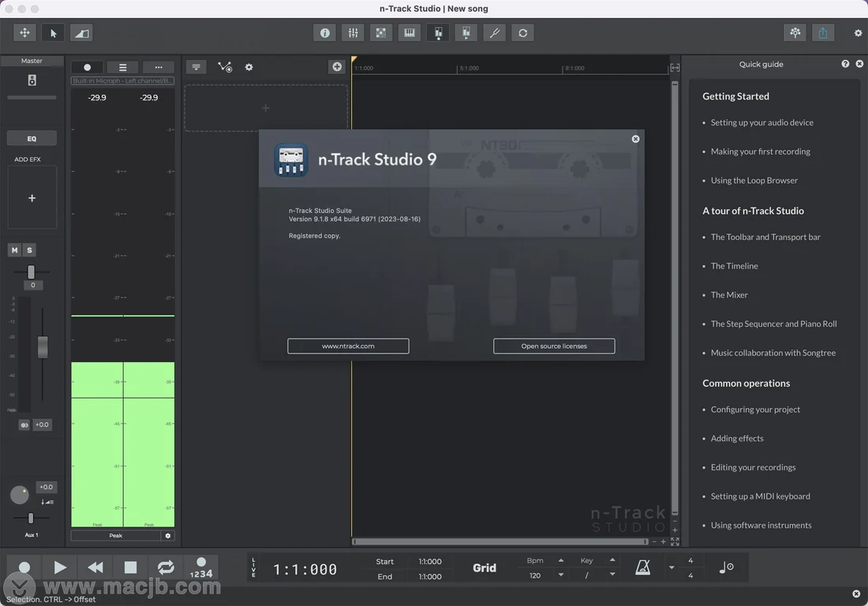Click the Start time field 1:1:000
868x606 pixels.
430,561
